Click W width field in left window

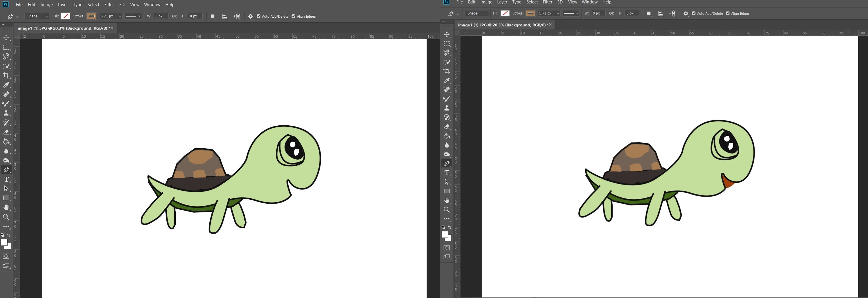click(161, 16)
